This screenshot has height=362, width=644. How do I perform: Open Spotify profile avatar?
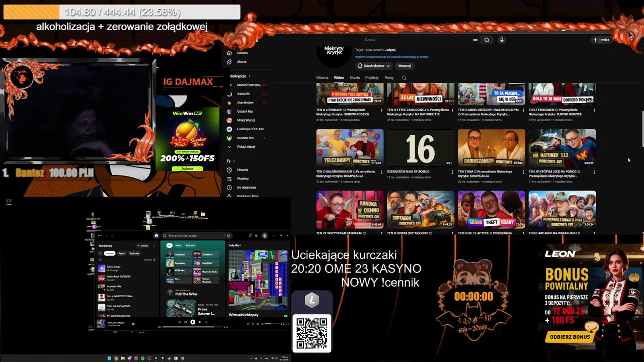(x=265, y=235)
